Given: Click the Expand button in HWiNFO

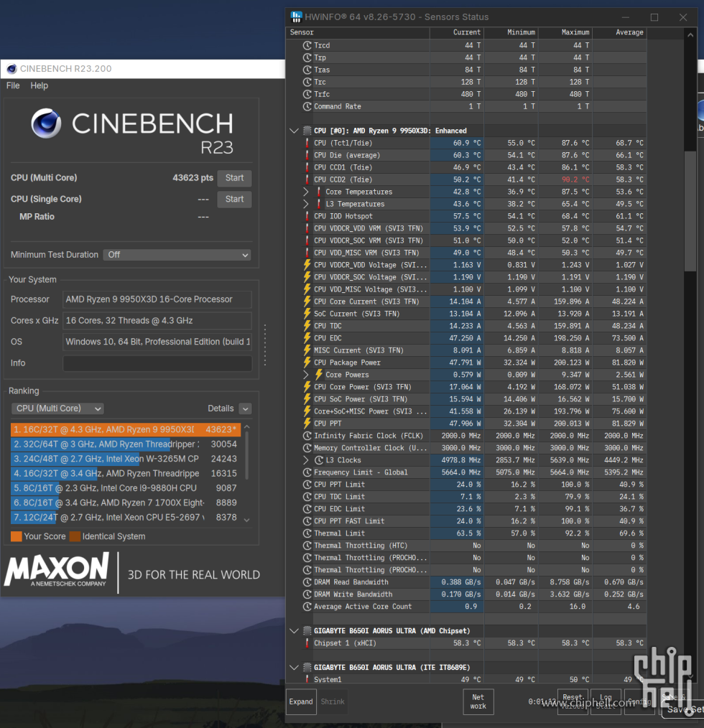Looking at the screenshot, I should (x=301, y=701).
